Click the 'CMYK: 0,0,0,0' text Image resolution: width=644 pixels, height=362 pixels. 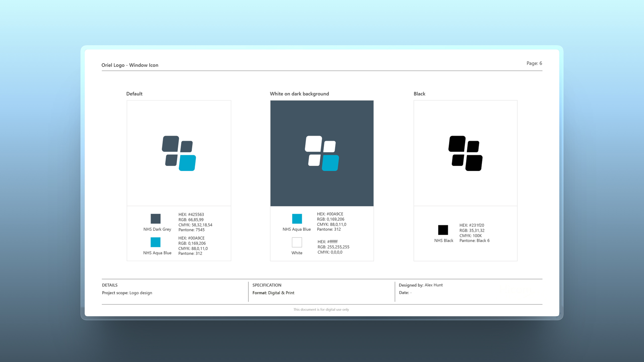330,252
